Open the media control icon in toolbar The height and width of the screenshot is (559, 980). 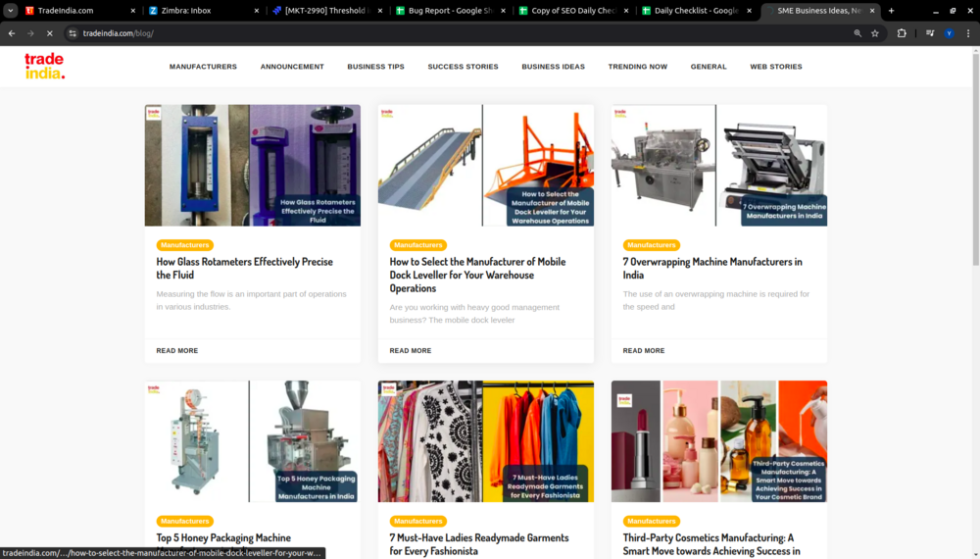pos(930,33)
